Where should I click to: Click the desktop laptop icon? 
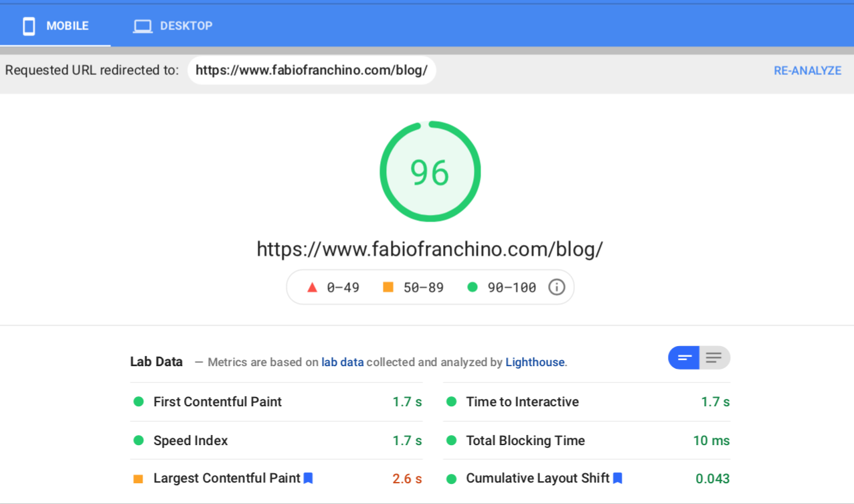[143, 26]
